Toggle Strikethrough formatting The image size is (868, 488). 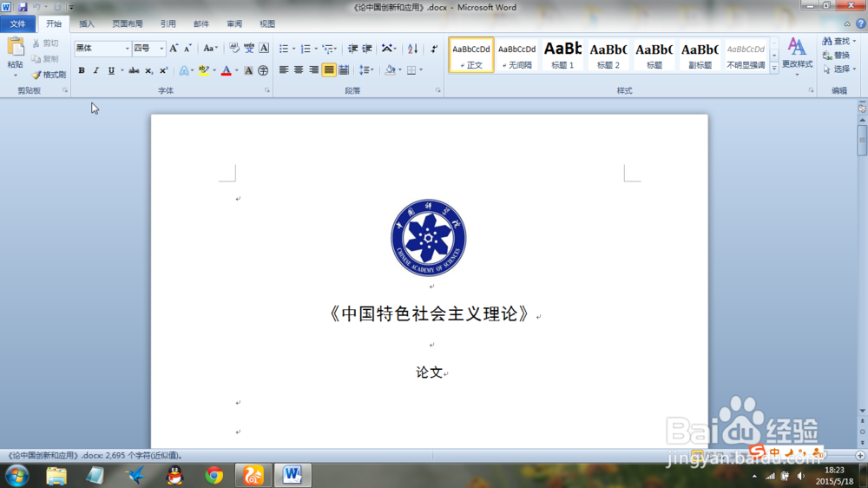[x=134, y=70]
